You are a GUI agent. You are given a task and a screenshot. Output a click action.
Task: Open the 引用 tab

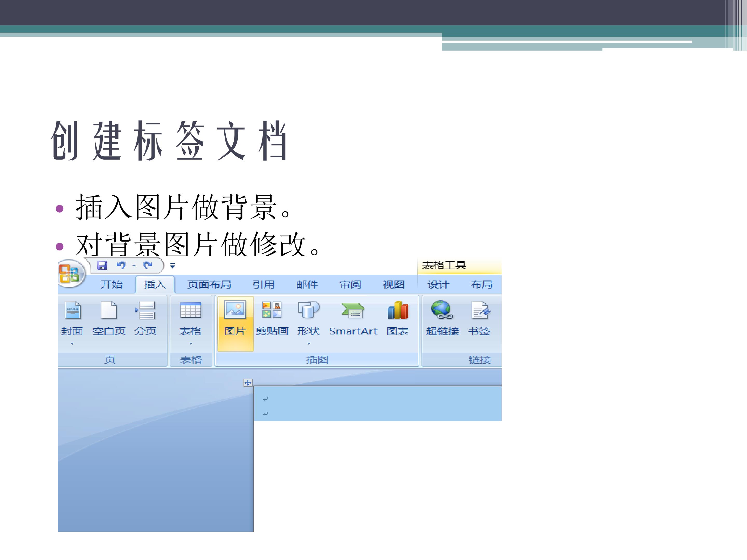(264, 285)
